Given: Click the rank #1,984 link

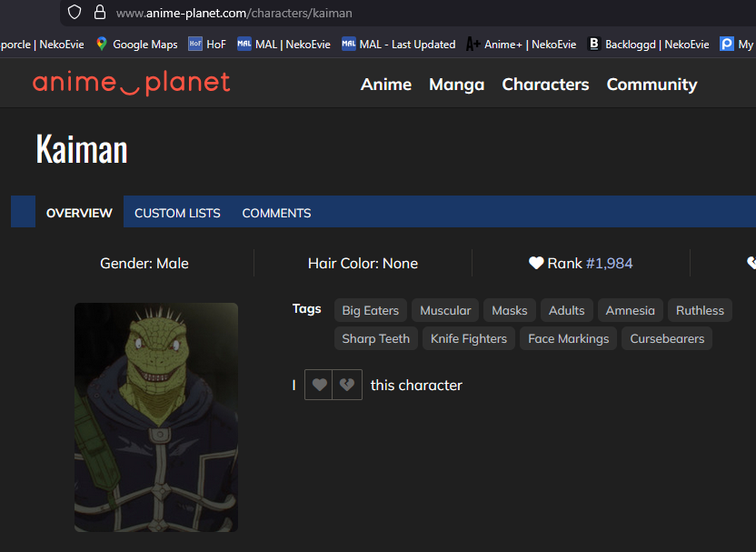Looking at the screenshot, I should click(609, 263).
